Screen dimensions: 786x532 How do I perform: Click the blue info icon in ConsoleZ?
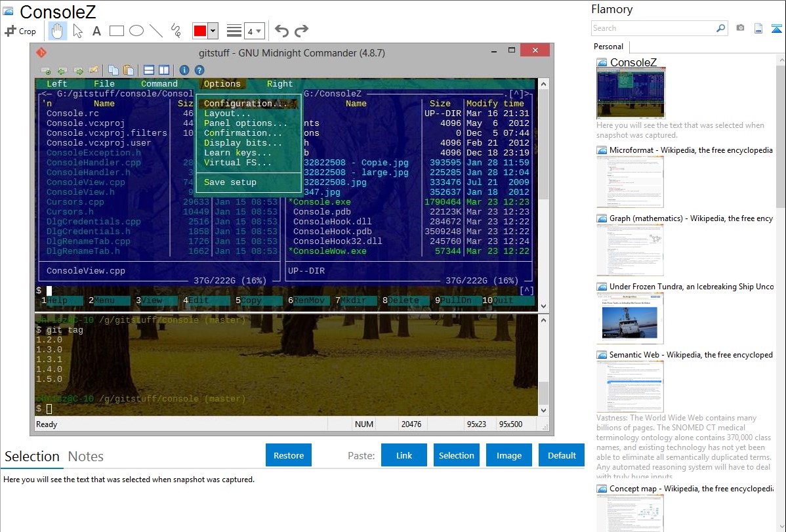point(184,70)
